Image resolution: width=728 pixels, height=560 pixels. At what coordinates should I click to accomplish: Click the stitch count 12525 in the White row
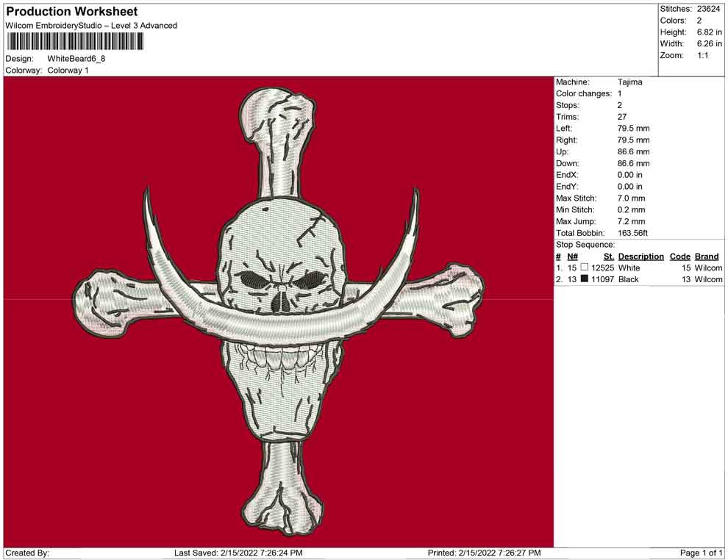(602, 268)
